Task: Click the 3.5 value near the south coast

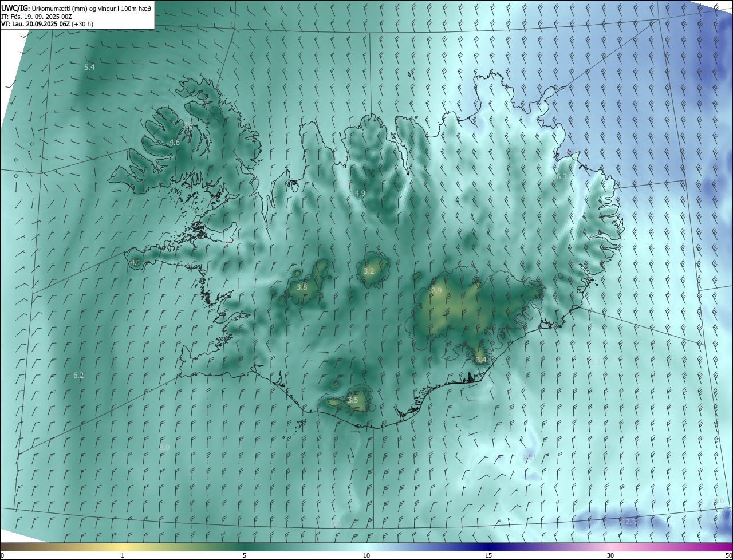Action: point(353,400)
